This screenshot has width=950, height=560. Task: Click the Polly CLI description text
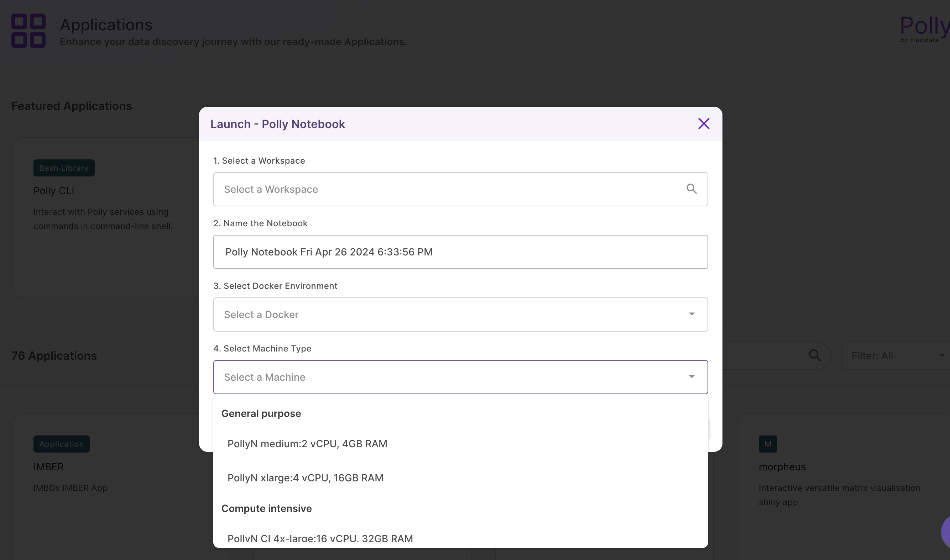(103, 219)
